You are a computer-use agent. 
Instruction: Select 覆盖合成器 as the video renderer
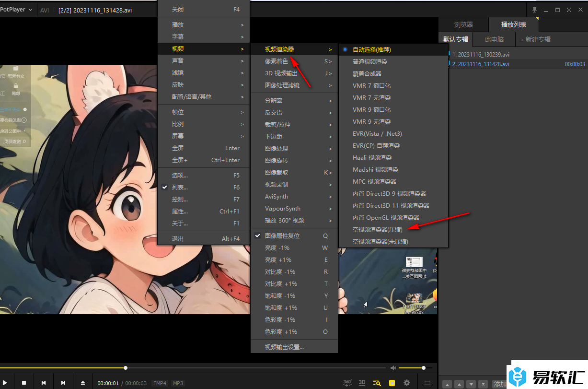[x=393, y=73]
